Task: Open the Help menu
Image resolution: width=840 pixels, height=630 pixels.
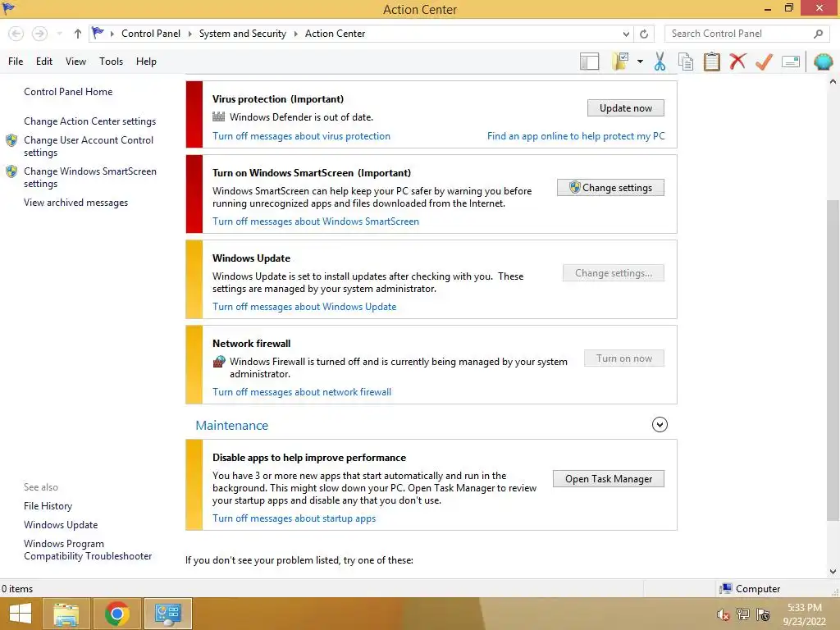Action: (x=146, y=62)
